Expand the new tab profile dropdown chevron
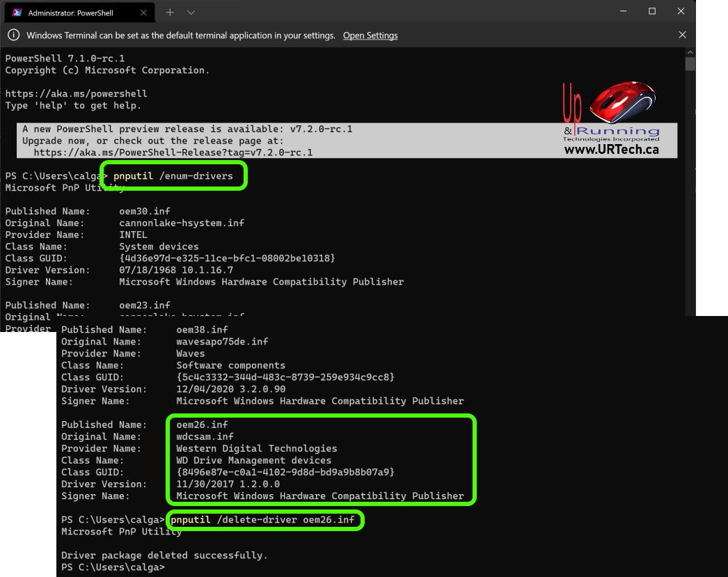 click(191, 13)
